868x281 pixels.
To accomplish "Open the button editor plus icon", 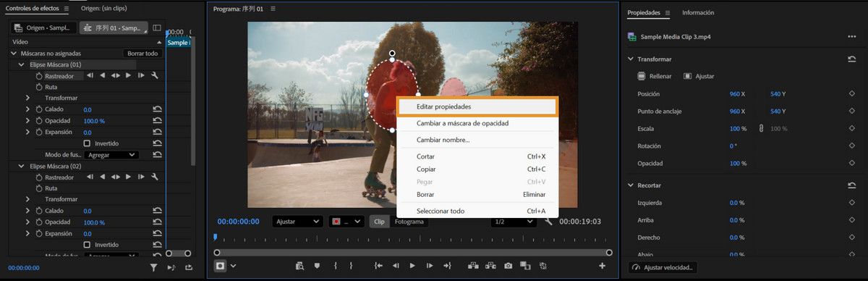I will 602,266.
